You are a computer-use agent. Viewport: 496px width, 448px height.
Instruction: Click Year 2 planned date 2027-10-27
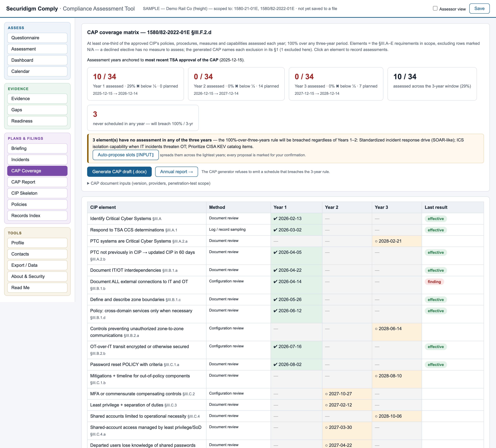point(347,394)
